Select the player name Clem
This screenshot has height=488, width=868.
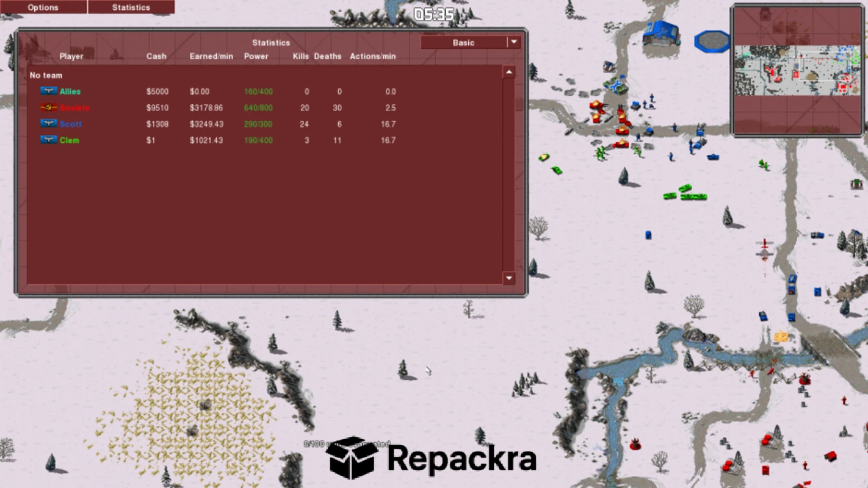point(70,140)
